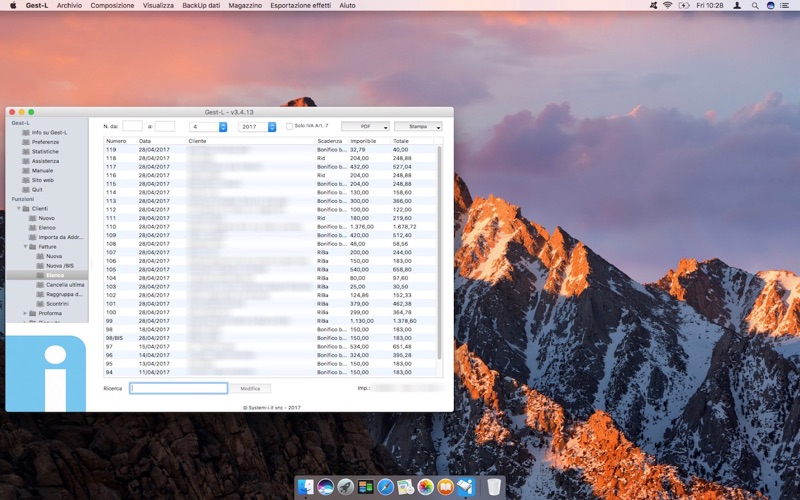Collapse the Clienti tree folder
This screenshot has height=500, width=800.
[x=19, y=209]
